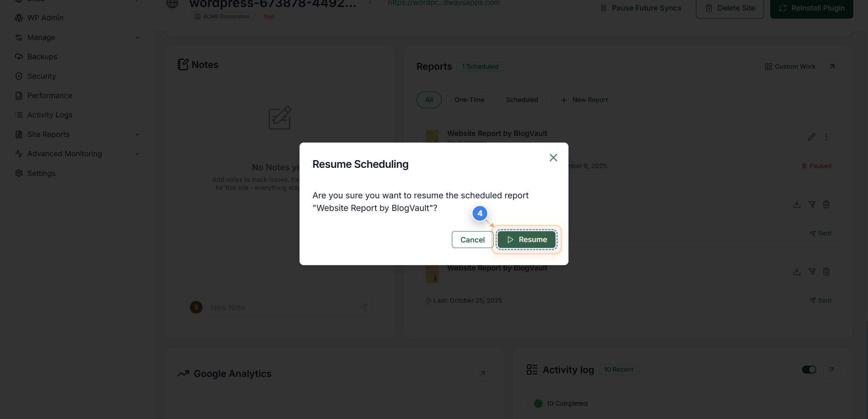This screenshot has height=419, width=868.
Task: Create a report via New Report
Action: click(584, 99)
